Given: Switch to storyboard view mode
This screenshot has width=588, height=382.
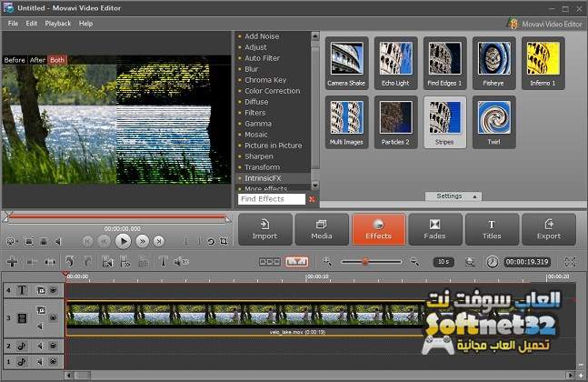Looking at the screenshot, I should pyautogui.click(x=270, y=262).
